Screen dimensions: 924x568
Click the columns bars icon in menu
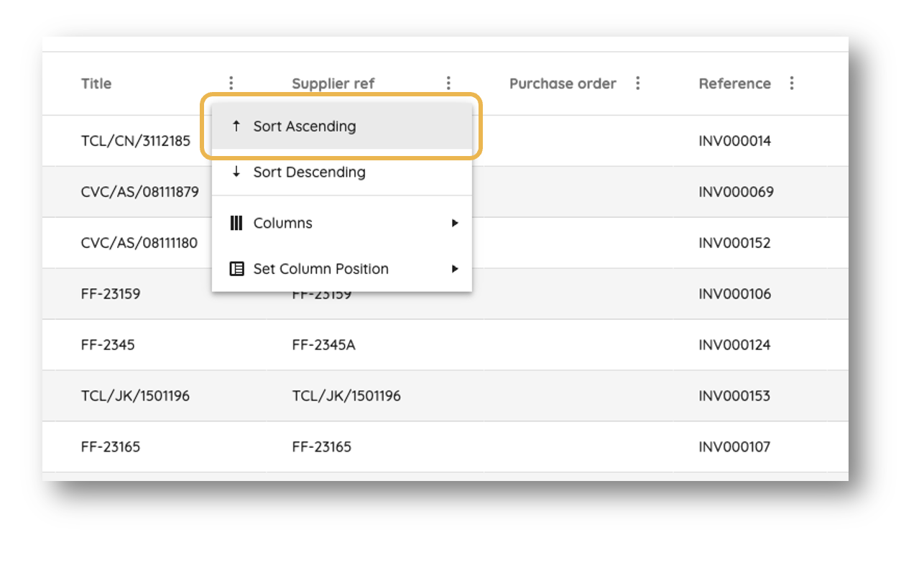(236, 223)
